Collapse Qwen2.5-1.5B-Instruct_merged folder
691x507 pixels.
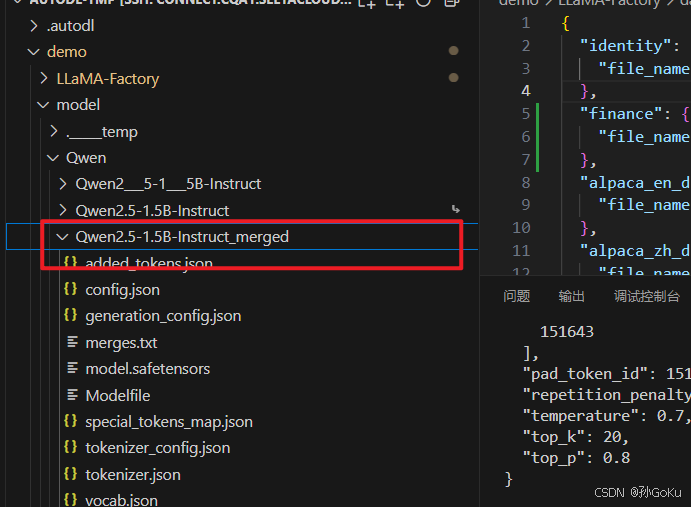tap(63, 237)
